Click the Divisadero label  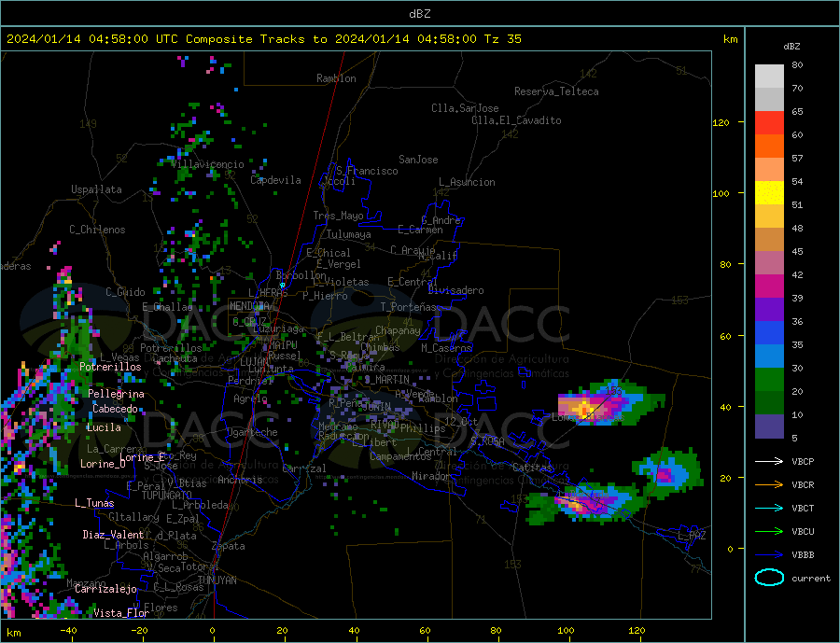[455, 290]
